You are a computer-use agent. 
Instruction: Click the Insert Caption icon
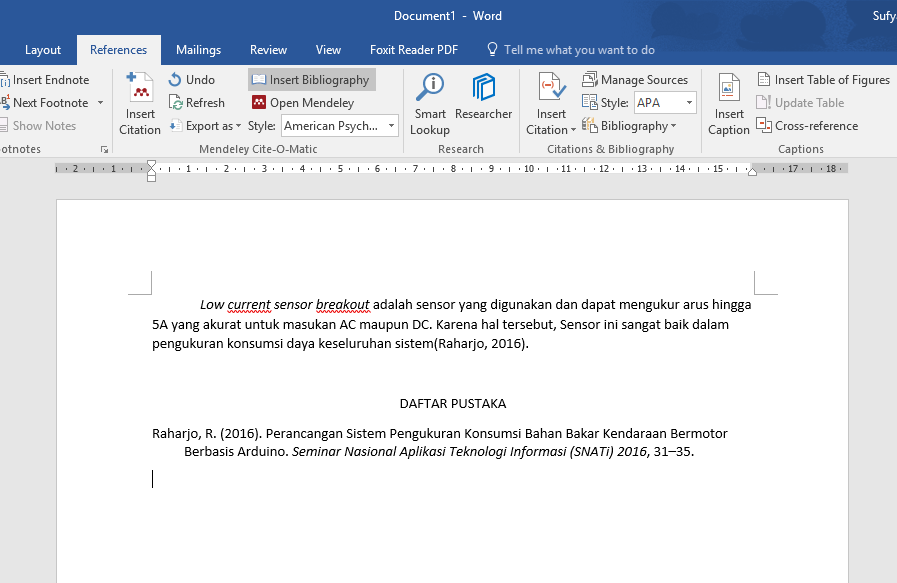(x=728, y=88)
